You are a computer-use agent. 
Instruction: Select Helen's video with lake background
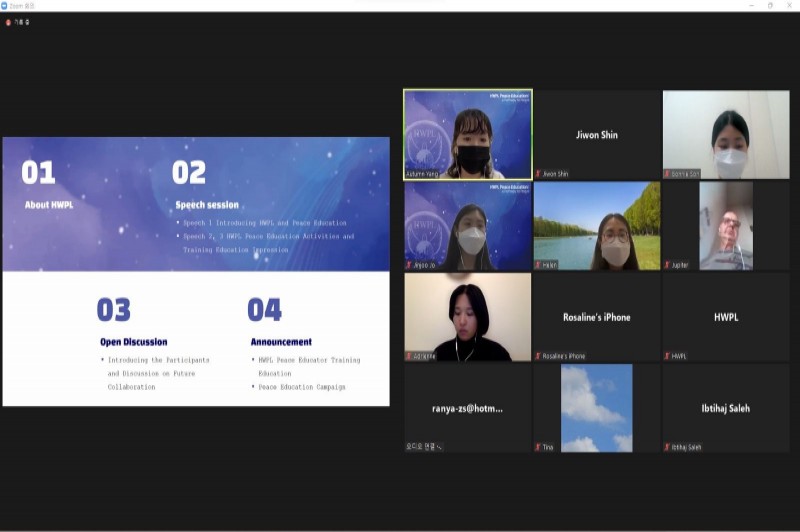(x=597, y=225)
